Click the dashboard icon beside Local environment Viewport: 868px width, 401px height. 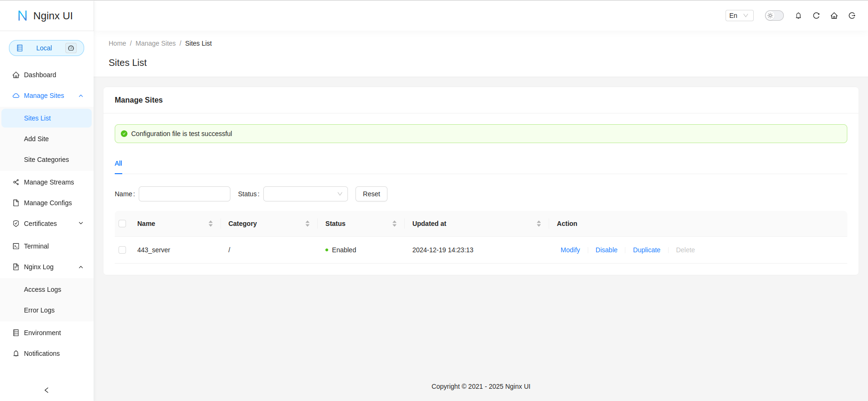click(71, 48)
